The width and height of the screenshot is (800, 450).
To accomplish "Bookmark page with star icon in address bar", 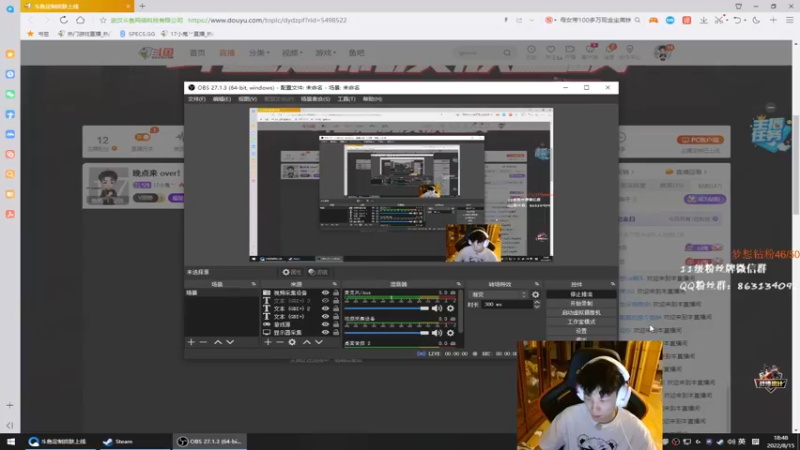I will pyautogui.click(x=103, y=20).
